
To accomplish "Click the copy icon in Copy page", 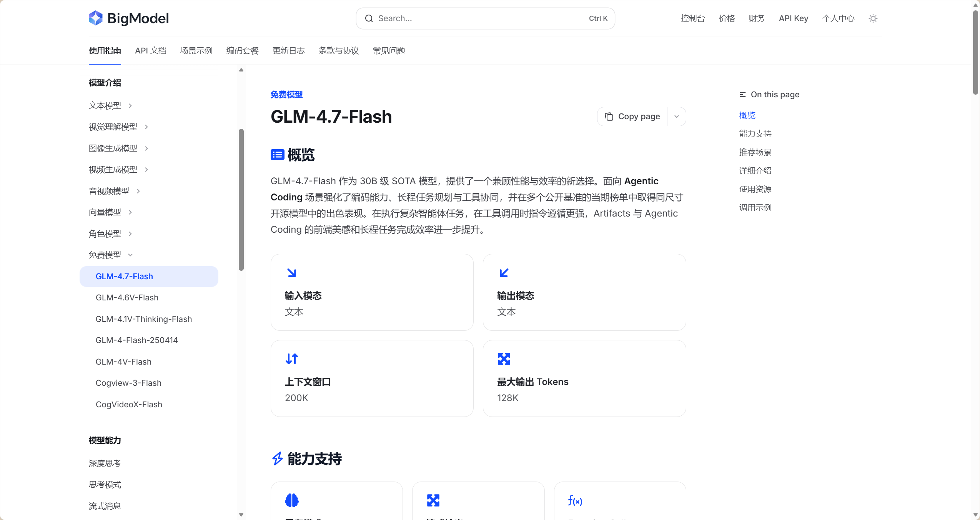I will point(609,117).
